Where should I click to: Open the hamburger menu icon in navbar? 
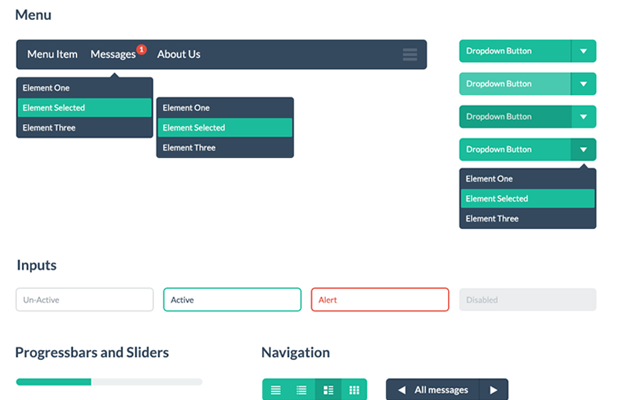[410, 55]
